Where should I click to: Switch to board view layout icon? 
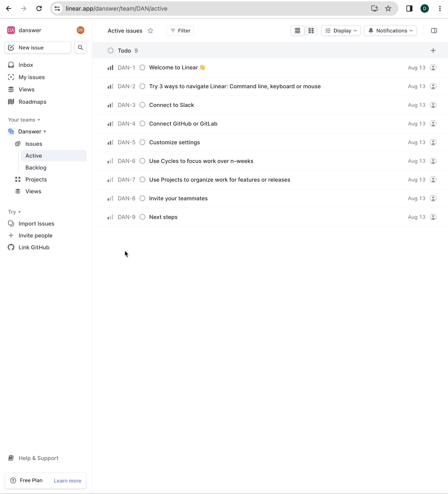pyautogui.click(x=311, y=31)
